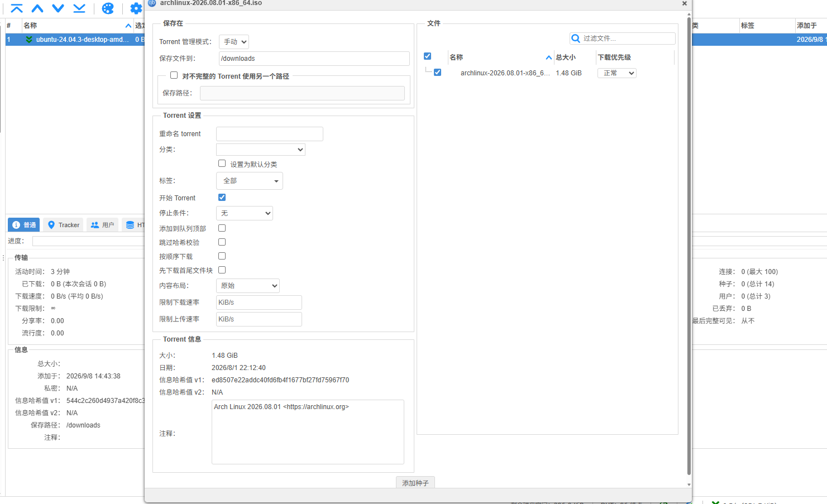Enable 添加到队列顶部 checkbox

click(x=222, y=228)
